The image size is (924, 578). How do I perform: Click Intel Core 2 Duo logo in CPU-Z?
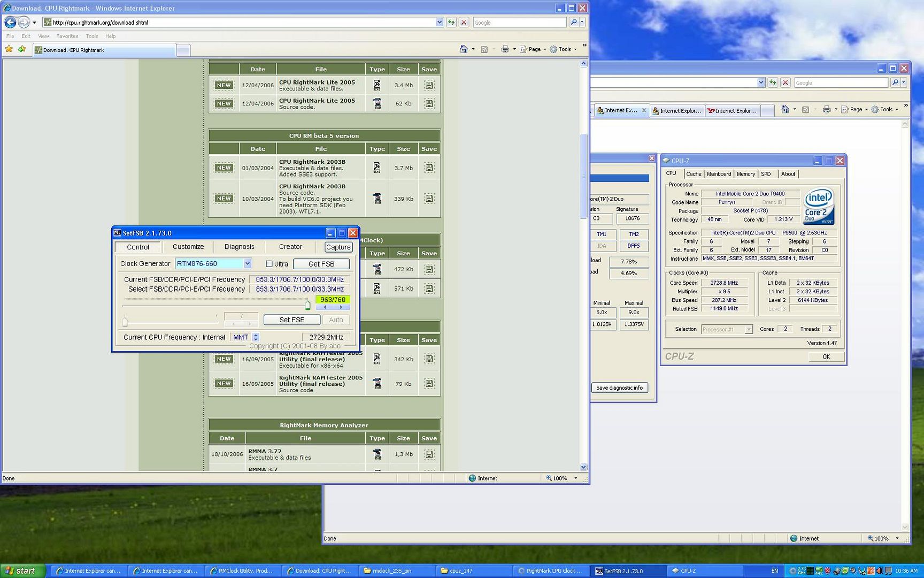(819, 206)
